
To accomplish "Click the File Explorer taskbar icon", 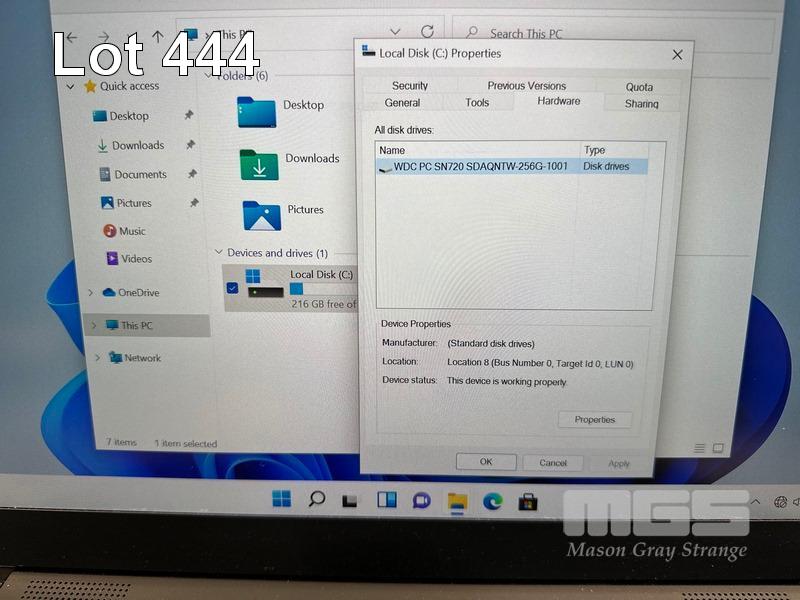I will tap(457, 501).
